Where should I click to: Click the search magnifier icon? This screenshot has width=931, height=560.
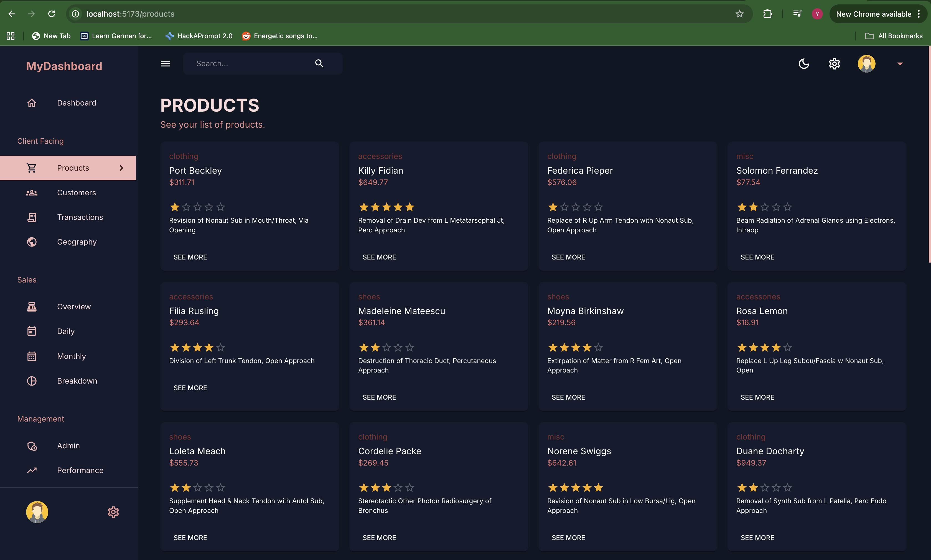pyautogui.click(x=319, y=63)
